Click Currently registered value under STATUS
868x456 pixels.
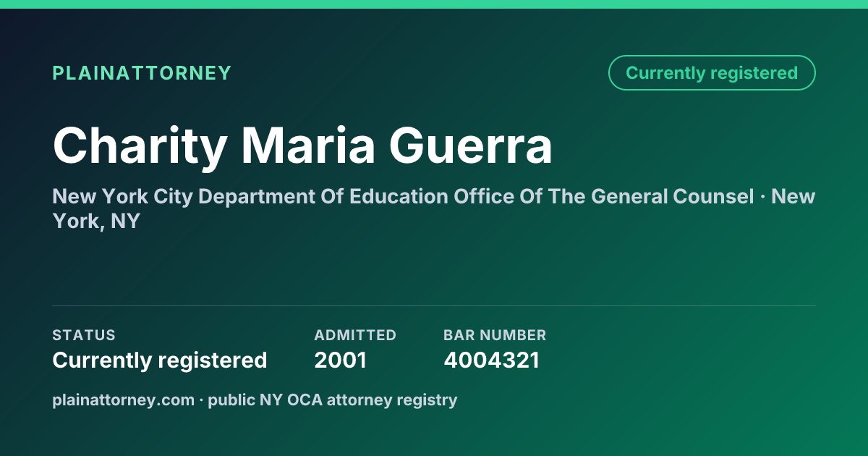click(160, 360)
